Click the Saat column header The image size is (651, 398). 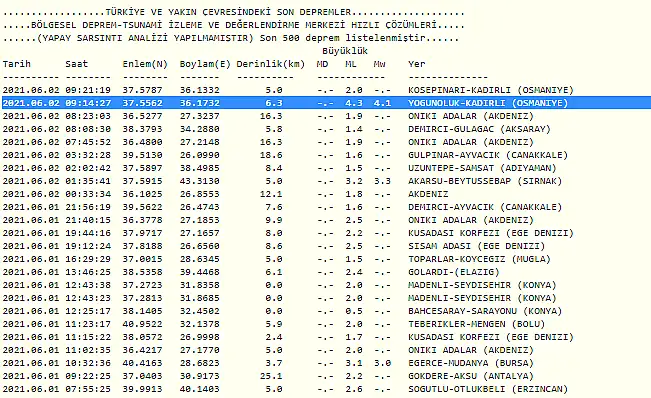[x=76, y=64]
